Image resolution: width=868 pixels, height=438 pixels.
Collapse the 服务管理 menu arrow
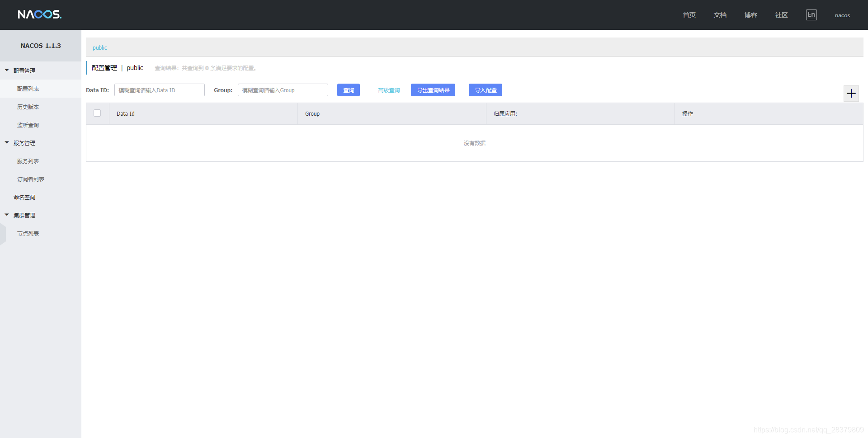(x=7, y=143)
